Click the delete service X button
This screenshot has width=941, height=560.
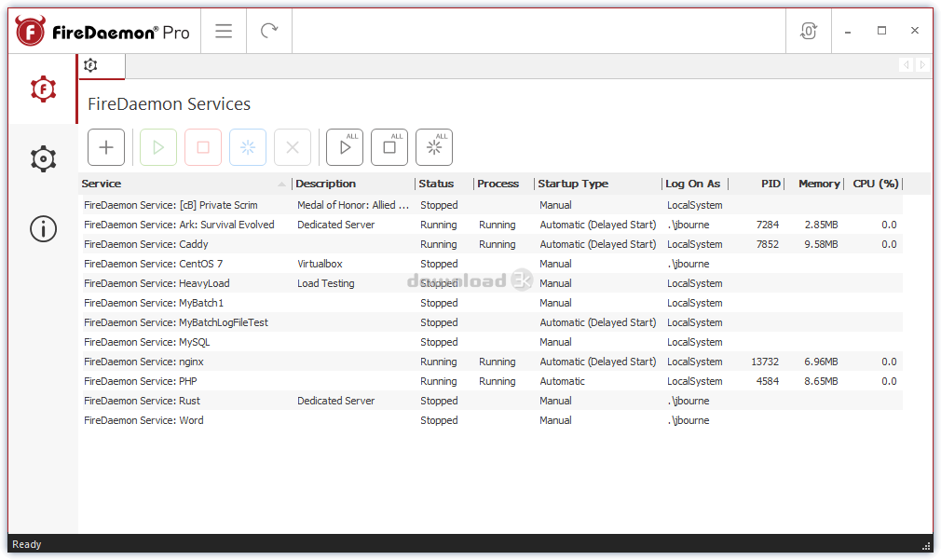293,147
